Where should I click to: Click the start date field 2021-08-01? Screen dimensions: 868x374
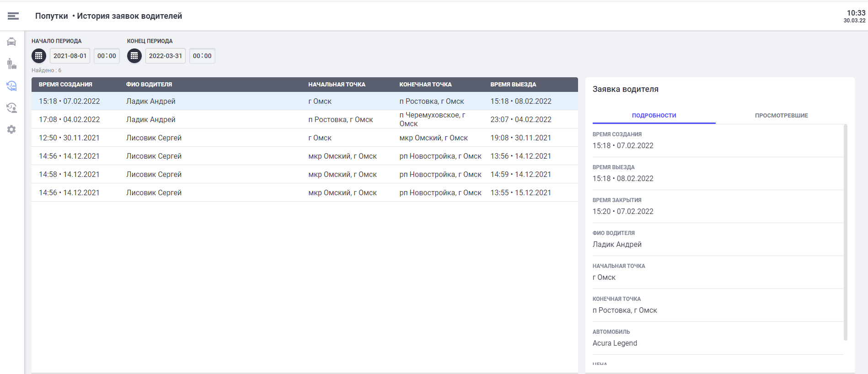point(70,56)
